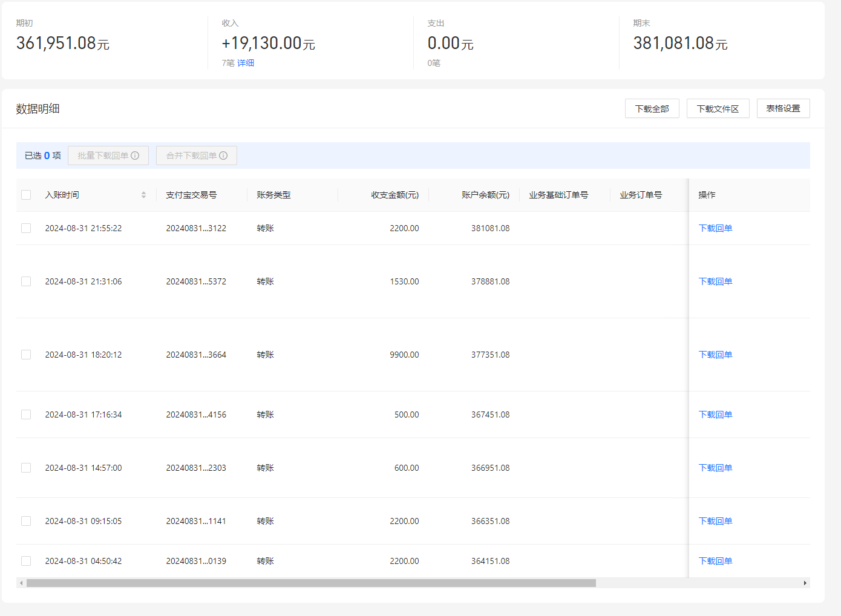
Task: Click the info icon beside 合并下载回单
Action: pyautogui.click(x=223, y=156)
